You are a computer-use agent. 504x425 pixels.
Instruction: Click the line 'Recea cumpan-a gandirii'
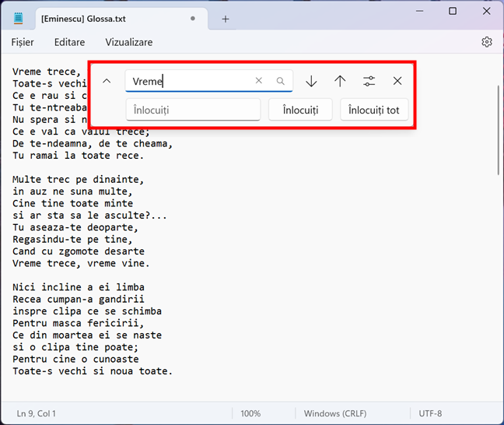click(x=79, y=299)
